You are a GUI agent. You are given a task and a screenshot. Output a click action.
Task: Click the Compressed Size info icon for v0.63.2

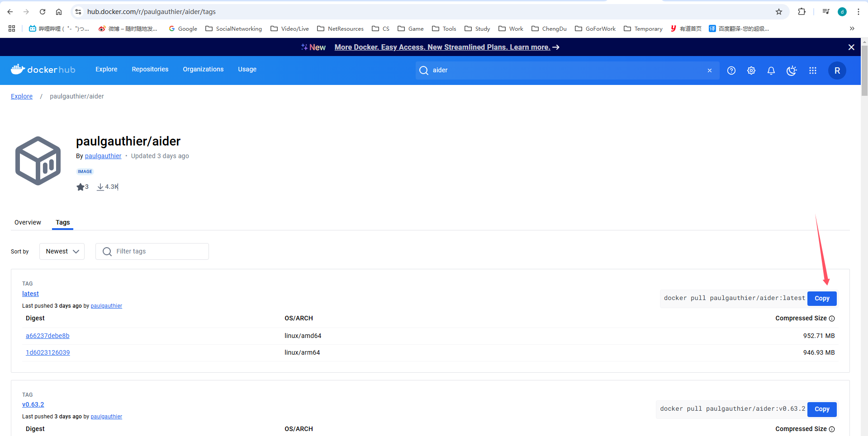[832, 429]
